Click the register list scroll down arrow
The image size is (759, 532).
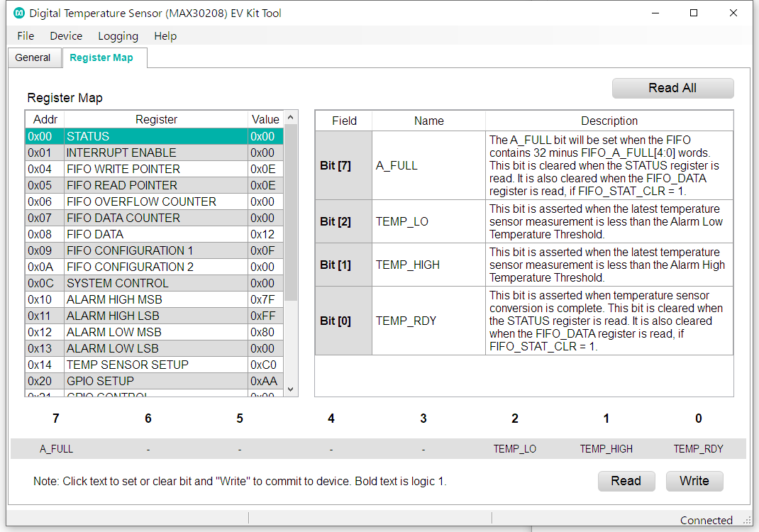(290, 389)
